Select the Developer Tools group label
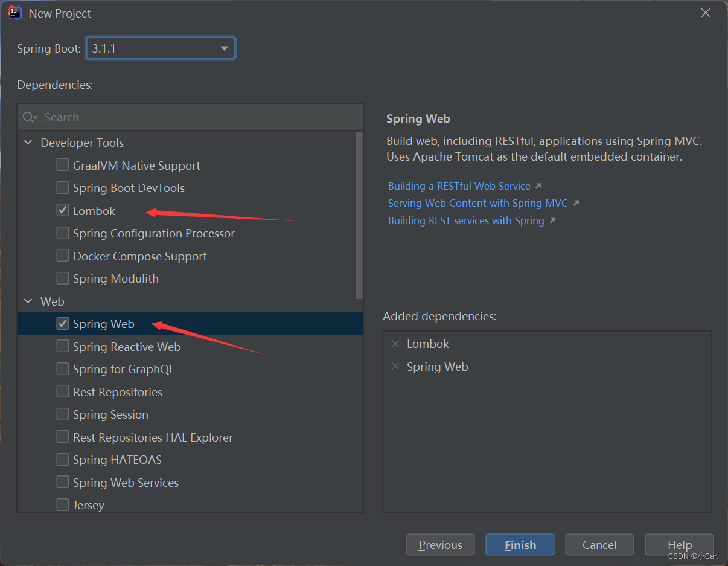 click(82, 143)
